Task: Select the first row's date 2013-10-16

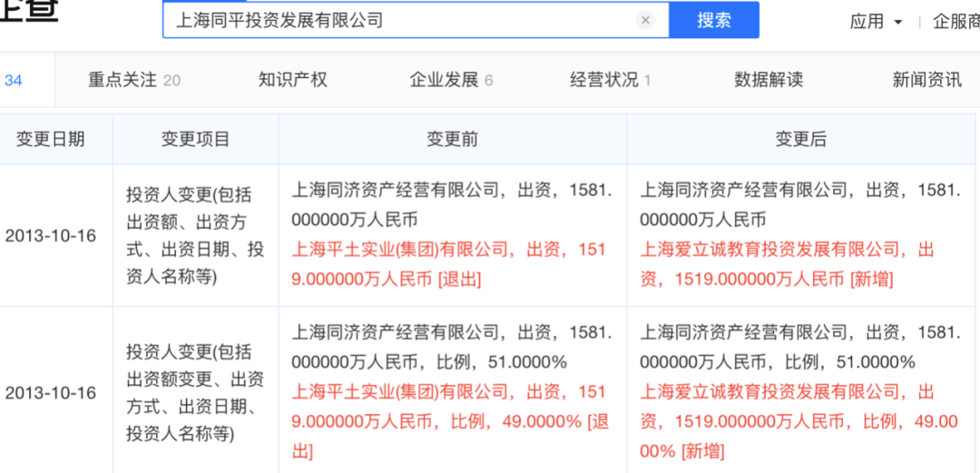Action: (51, 236)
